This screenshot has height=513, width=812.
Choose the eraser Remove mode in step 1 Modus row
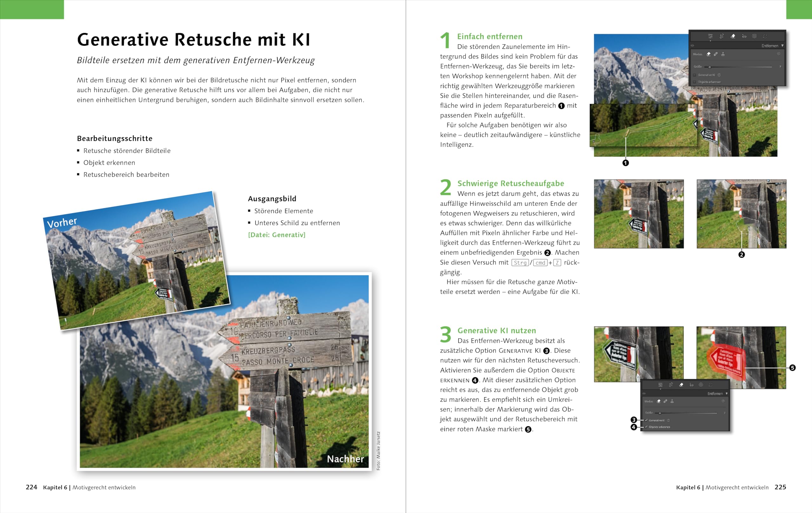pos(709,54)
